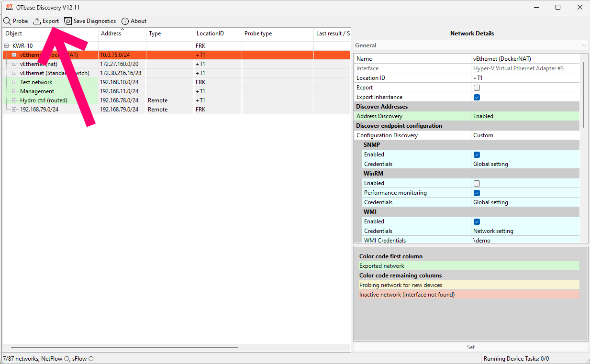Toggle the SNMP Enabled checkbox
The width and height of the screenshot is (590, 364).
[x=477, y=154]
